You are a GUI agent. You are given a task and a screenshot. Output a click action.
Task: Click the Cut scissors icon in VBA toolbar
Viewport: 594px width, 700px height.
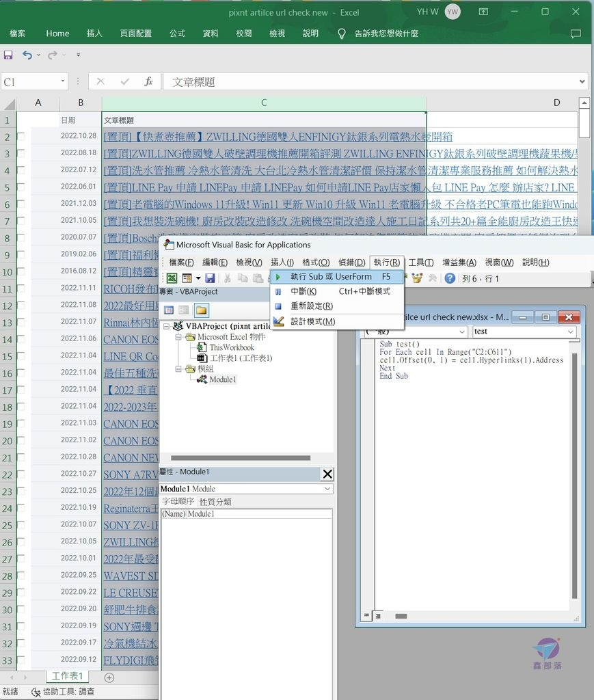227,278
